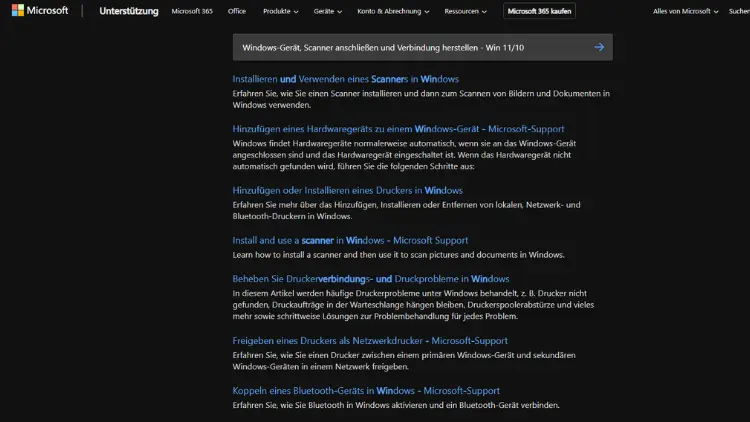
Task: Expand Konto & Abrechnung dropdown
Action: click(393, 11)
